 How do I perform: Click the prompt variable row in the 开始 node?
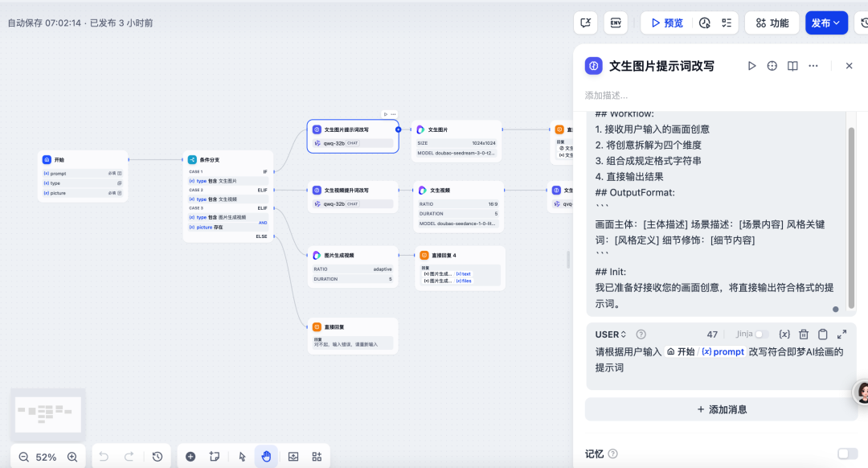(83, 174)
